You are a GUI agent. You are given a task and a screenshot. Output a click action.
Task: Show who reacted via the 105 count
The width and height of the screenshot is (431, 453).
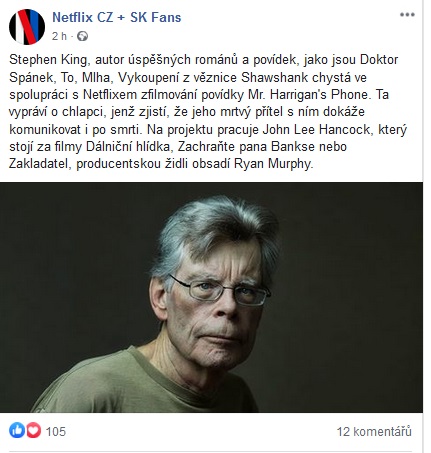[x=56, y=431]
